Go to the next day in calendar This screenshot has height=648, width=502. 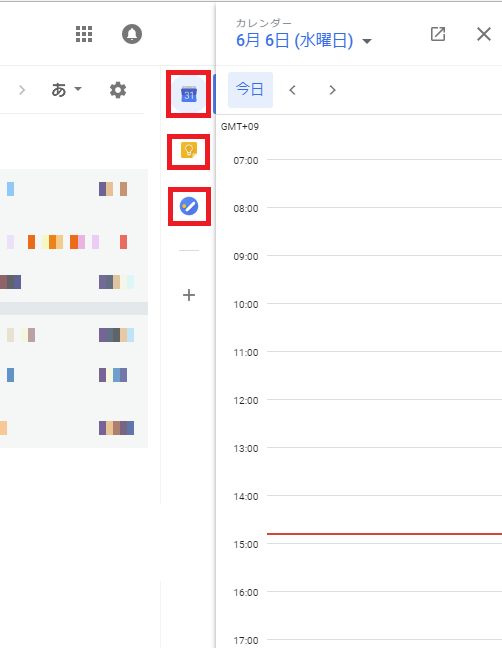(332, 90)
